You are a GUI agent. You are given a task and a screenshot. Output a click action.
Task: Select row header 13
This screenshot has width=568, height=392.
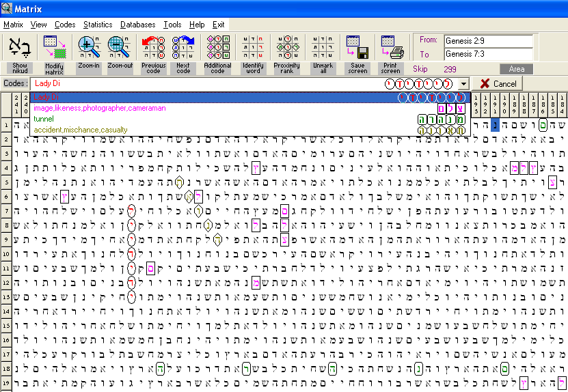[6, 297]
